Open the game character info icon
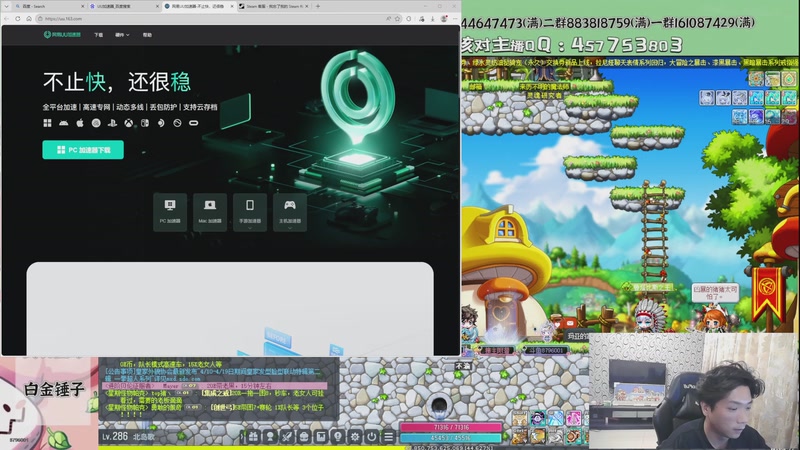The width and height of the screenshot is (800, 450). click(x=270, y=437)
